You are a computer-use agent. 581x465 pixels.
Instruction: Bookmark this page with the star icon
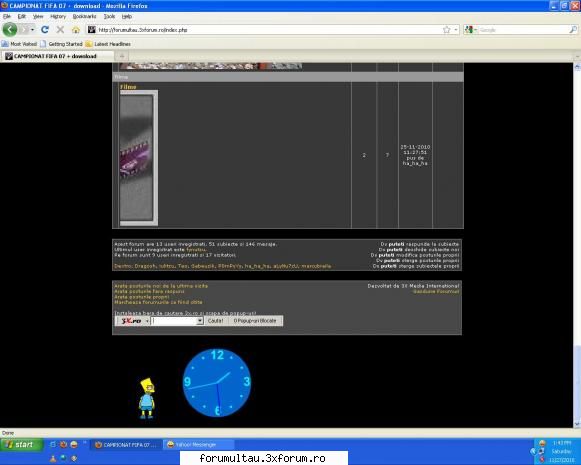click(x=446, y=30)
